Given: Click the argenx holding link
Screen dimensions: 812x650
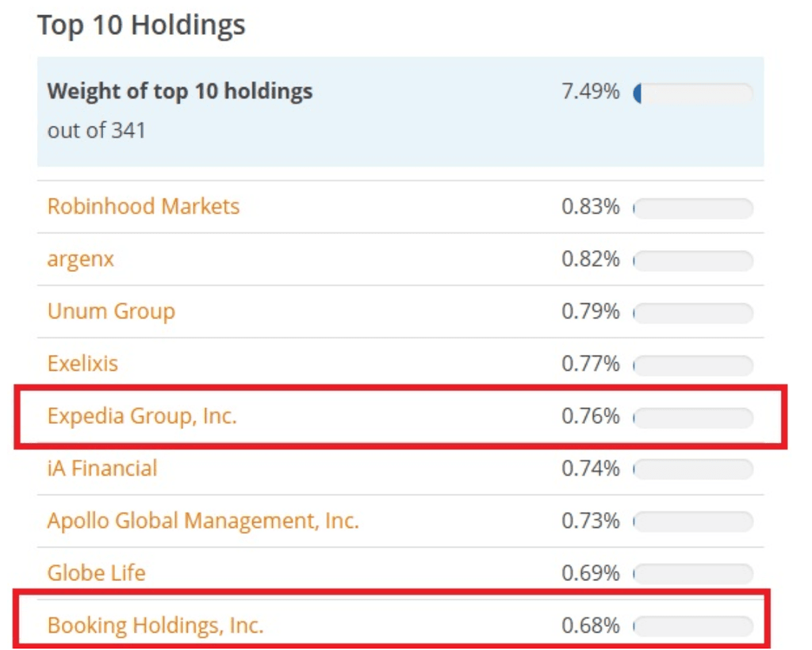Looking at the screenshot, I should (80, 259).
